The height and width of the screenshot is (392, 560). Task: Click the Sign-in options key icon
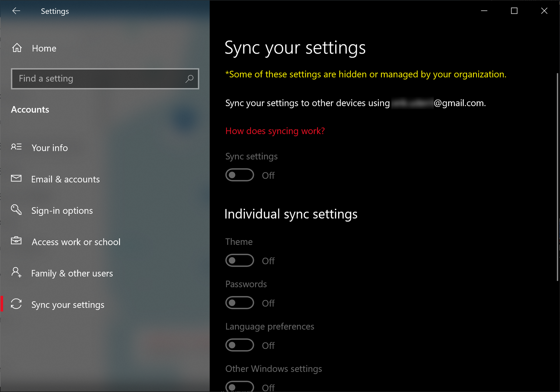[x=16, y=210]
